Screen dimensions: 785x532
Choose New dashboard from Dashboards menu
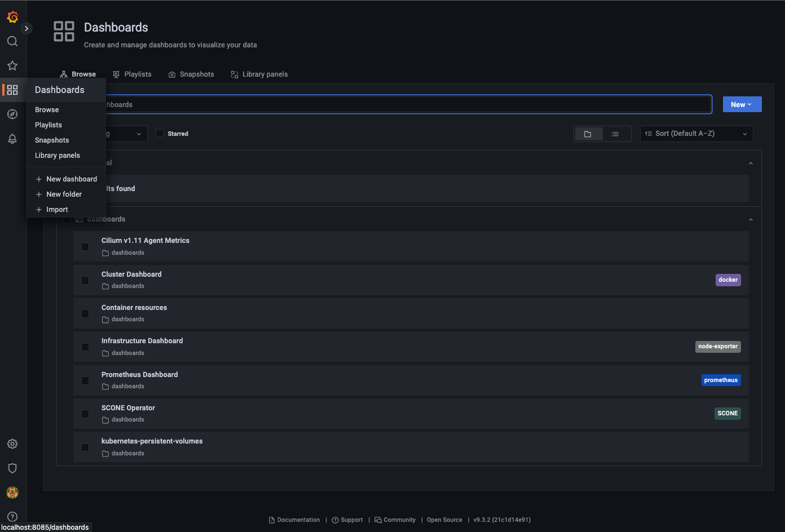[71, 179]
